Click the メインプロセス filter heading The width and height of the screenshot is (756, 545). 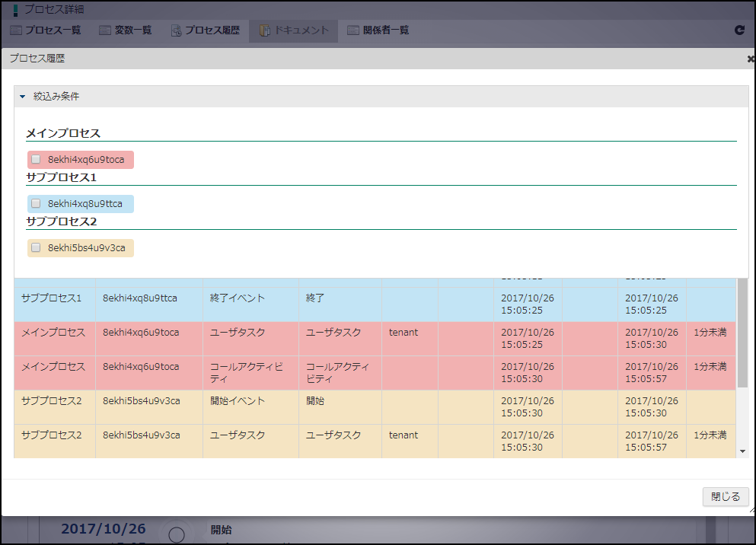point(63,133)
